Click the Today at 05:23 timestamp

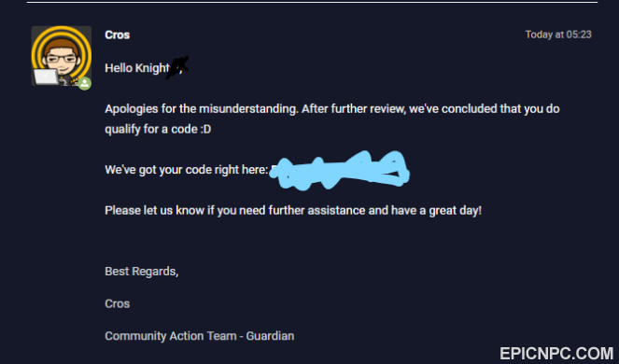point(558,35)
